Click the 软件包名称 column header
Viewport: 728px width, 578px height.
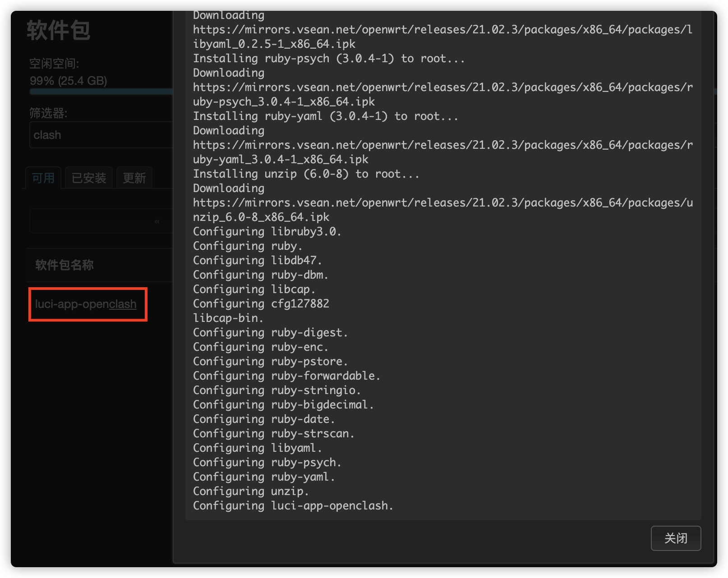click(x=65, y=265)
